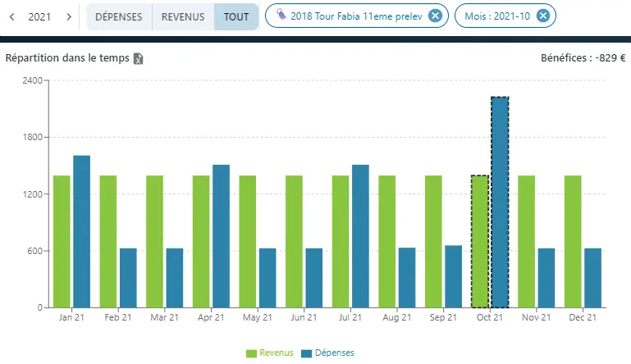
Task: Select the highlighted Oct 21 expenses bar
Action: [x=500, y=202]
